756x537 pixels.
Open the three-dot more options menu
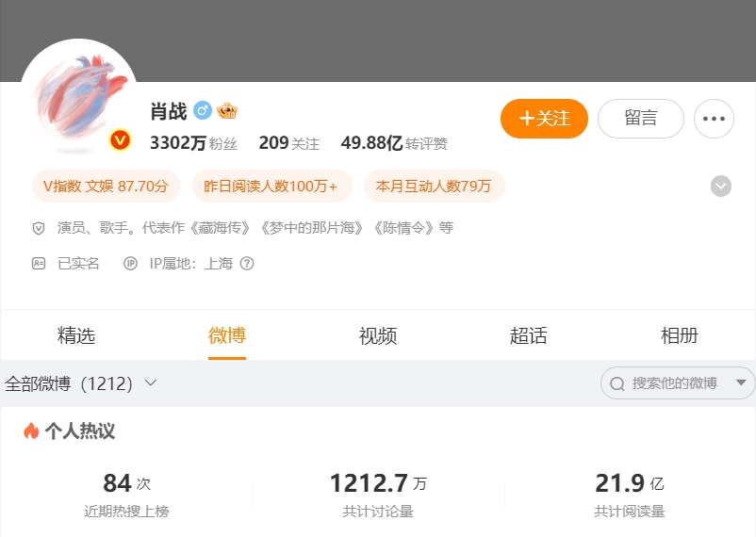[x=715, y=119]
